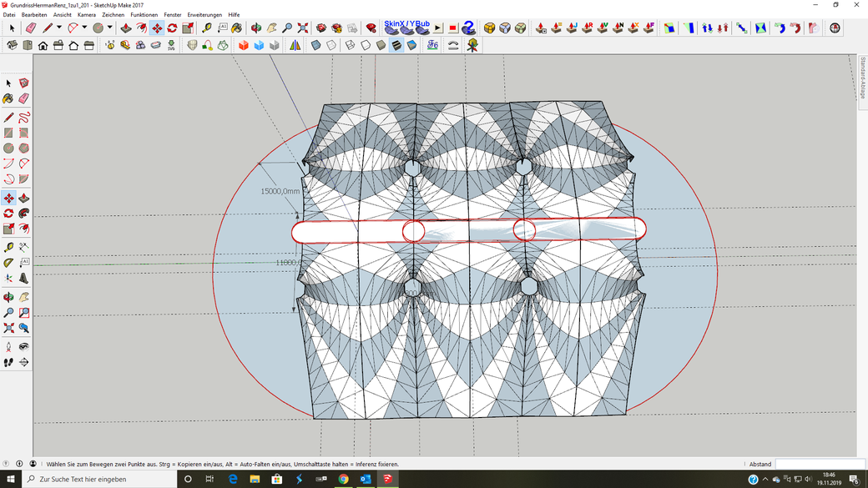The width and height of the screenshot is (868, 488).
Task: Select Section Plane tool in left toolbar
Action: [24, 362]
